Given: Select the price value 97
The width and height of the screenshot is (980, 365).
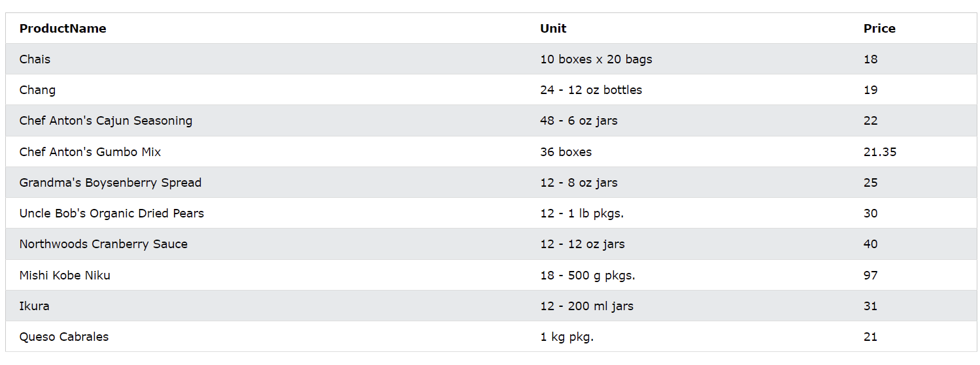Looking at the screenshot, I should pos(871,276).
